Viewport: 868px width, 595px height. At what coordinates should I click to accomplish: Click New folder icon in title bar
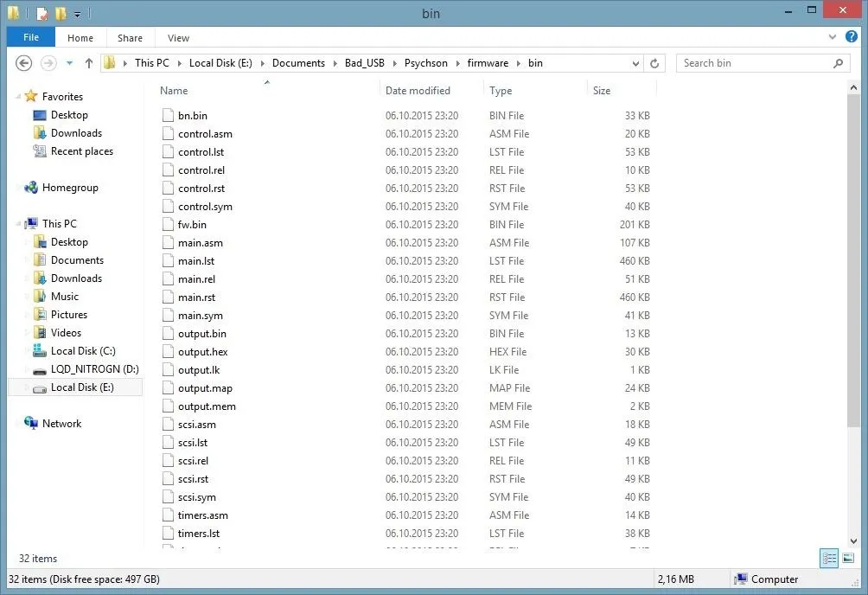coord(61,13)
